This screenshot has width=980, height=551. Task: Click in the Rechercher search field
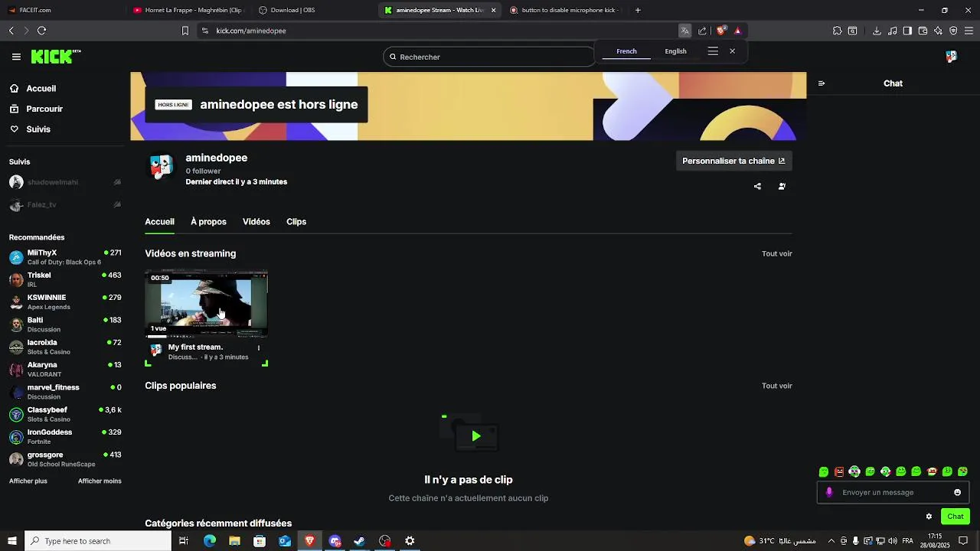[490, 57]
